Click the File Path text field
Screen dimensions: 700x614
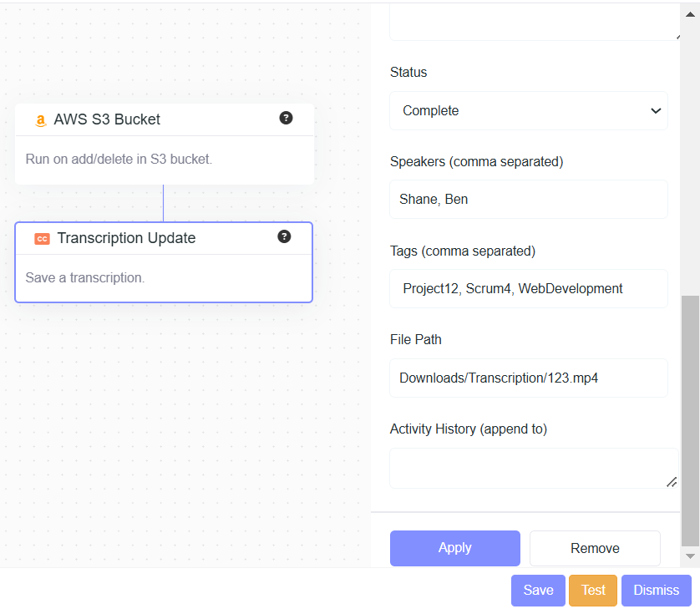[529, 378]
